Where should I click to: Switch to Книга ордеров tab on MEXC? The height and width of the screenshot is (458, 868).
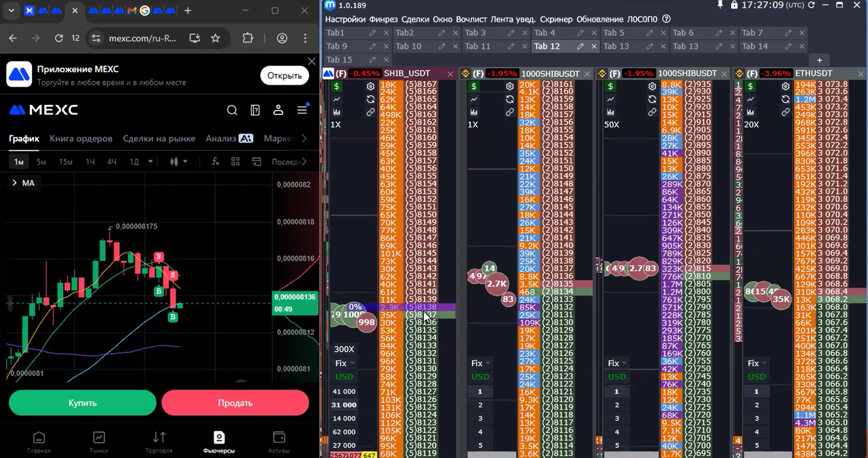81,138
